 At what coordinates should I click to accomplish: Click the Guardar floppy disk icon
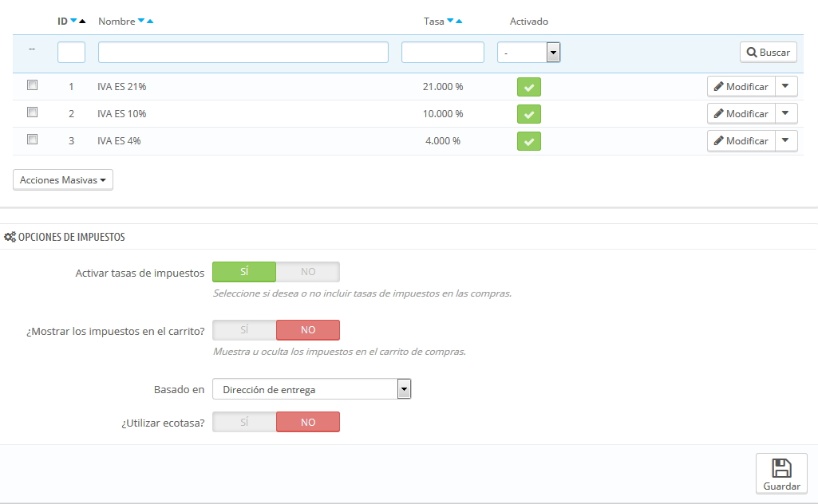pos(781,468)
